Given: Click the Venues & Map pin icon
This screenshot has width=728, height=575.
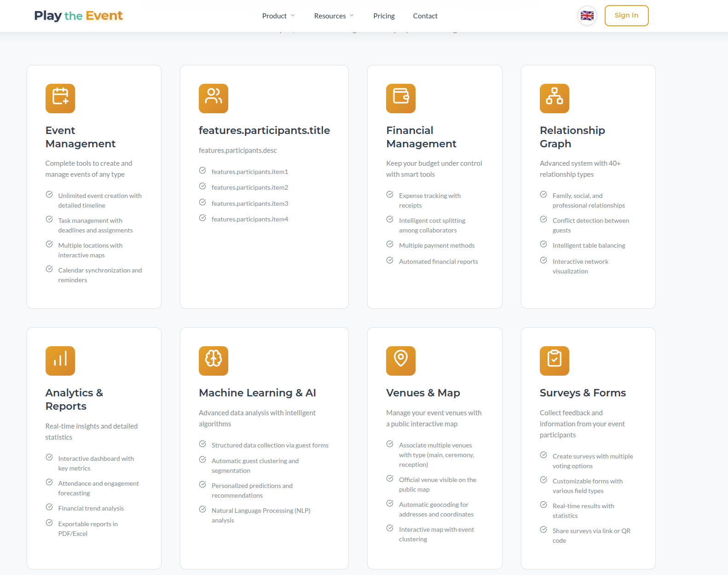Looking at the screenshot, I should tap(401, 361).
